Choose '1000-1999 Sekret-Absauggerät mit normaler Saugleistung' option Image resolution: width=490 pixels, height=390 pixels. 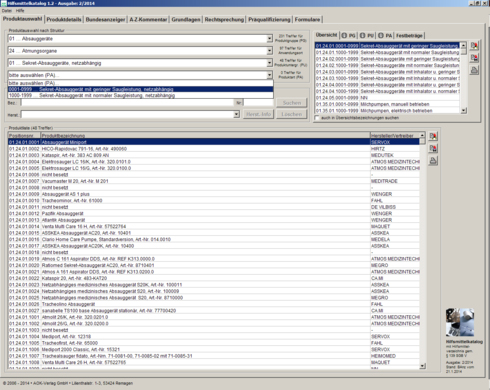(140, 95)
